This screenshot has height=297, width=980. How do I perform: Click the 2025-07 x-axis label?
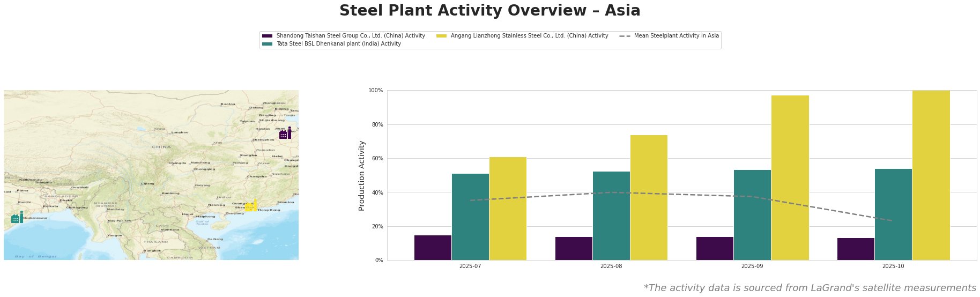(470, 266)
